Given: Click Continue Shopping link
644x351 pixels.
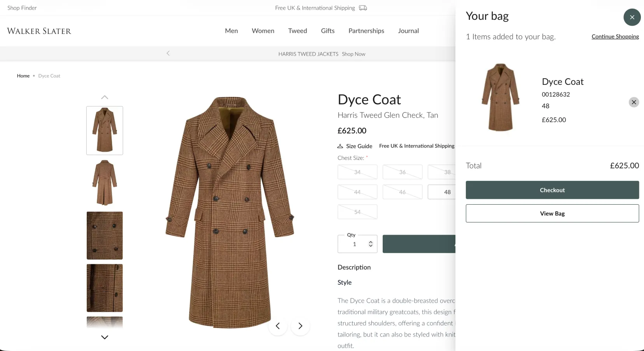Looking at the screenshot, I should point(615,37).
